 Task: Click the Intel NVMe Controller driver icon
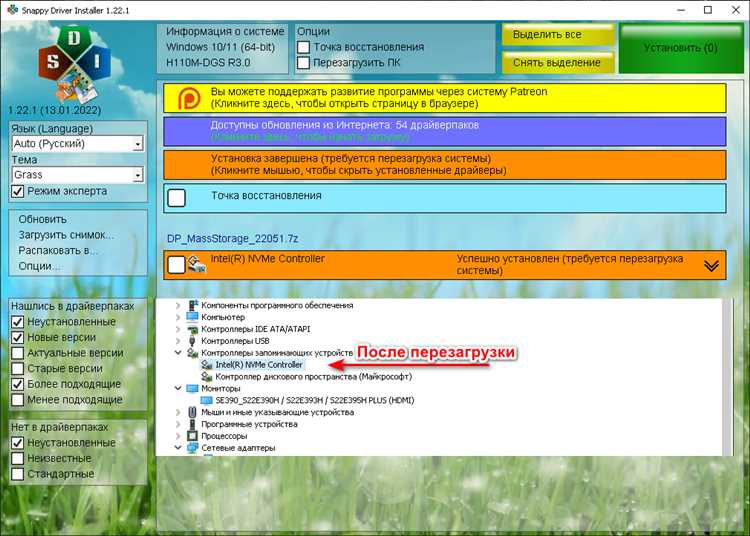pyautogui.click(x=196, y=264)
